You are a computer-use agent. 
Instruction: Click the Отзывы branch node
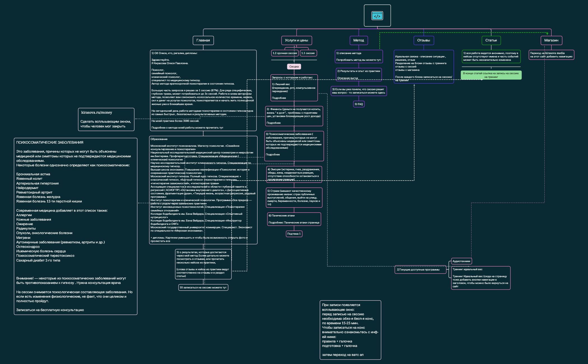(424, 40)
